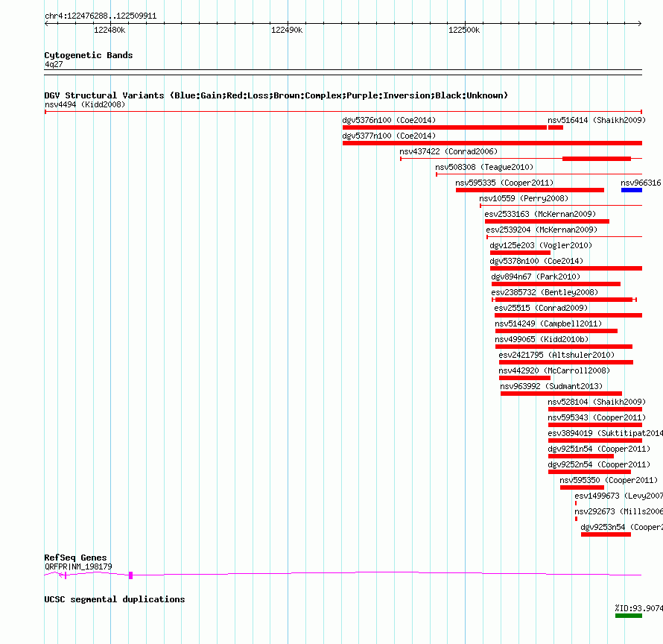This screenshot has width=663, height=644.
Task: Click the nsv4494 (Kidd2008) variant label
Action: pos(85,104)
